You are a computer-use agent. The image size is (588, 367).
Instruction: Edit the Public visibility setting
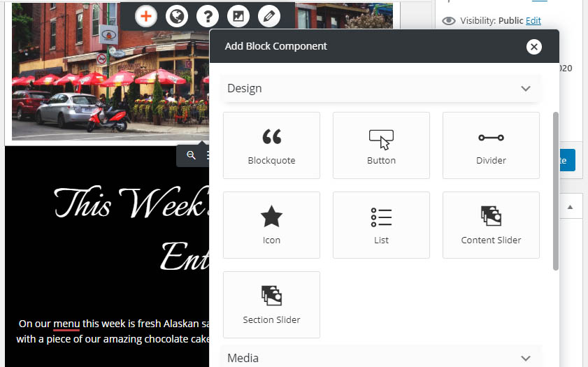[533, 21]
